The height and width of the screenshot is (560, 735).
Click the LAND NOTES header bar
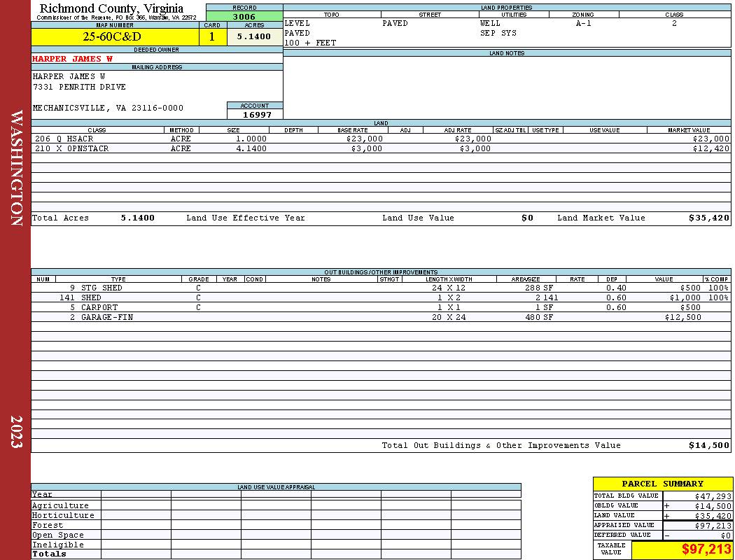click(x=507, y=53)
